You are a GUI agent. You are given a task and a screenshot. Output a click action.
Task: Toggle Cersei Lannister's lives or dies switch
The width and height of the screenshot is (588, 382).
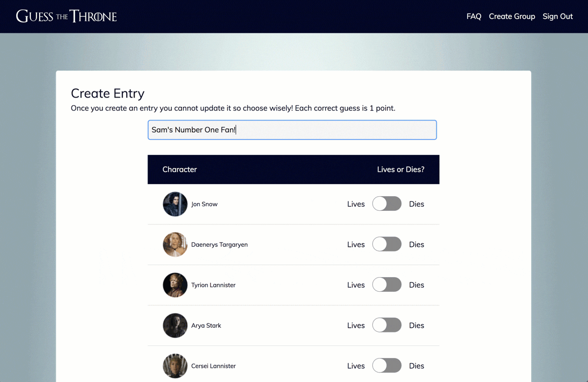(x=387, y=365)
